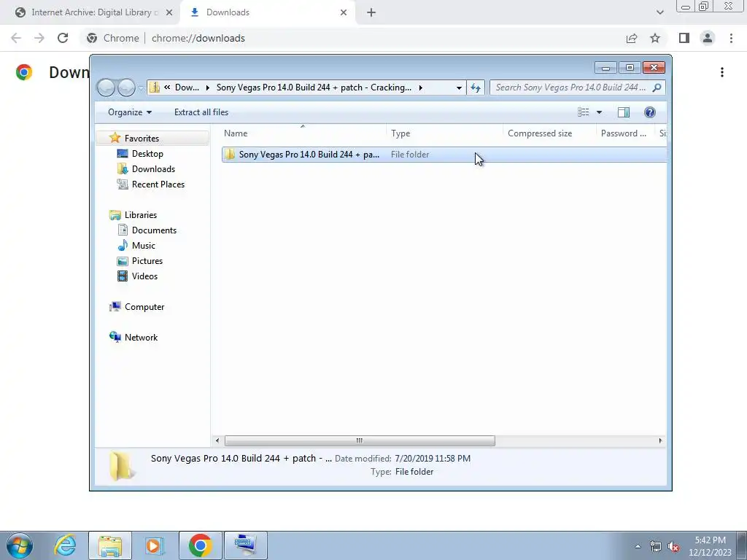Click the Change your view icon

pyautogui.click(x=583, y=112)
